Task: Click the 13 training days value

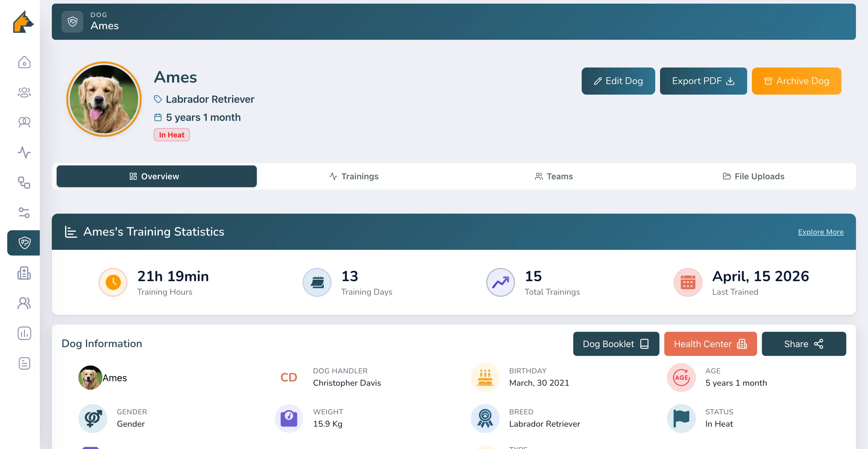Action: pos(349,276)
